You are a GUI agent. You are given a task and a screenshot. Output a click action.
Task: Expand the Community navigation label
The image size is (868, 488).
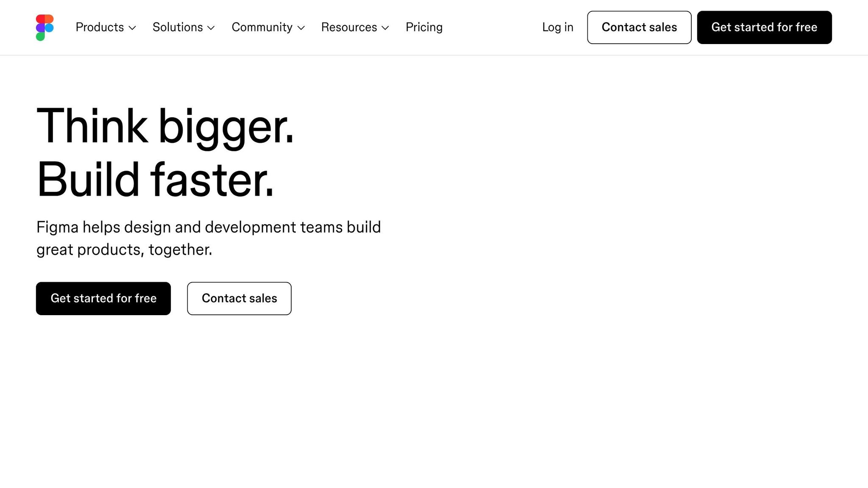pyautogui.click(x=262, y=27)
